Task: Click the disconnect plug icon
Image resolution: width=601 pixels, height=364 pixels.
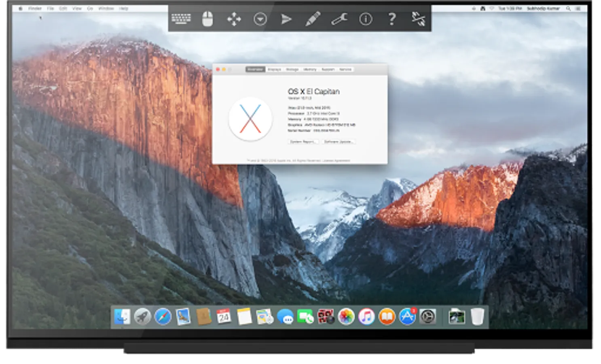Action: [418, 19]
